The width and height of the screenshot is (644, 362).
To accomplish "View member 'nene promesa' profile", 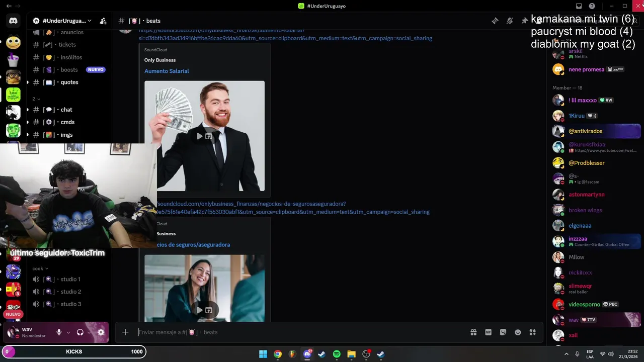I will coord(597,69).
